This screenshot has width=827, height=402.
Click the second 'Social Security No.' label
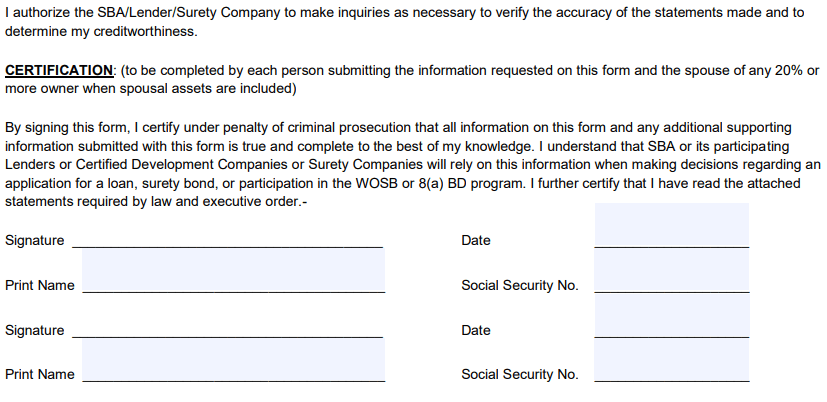520,375
